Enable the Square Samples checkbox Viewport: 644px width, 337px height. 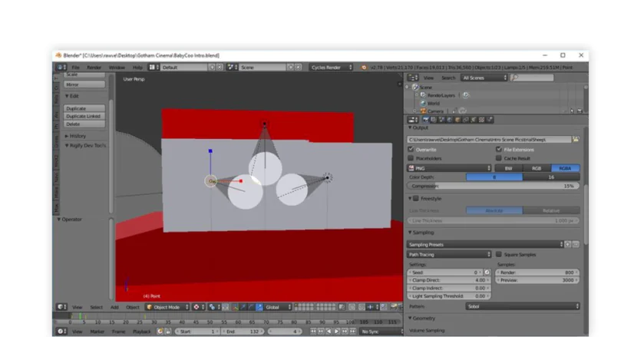[x=499, y=254]
